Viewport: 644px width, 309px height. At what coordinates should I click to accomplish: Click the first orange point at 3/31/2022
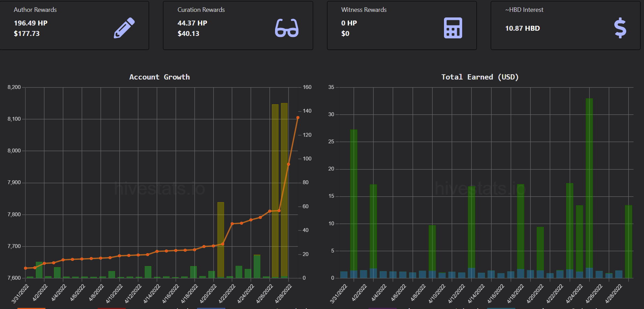[25, 268]
